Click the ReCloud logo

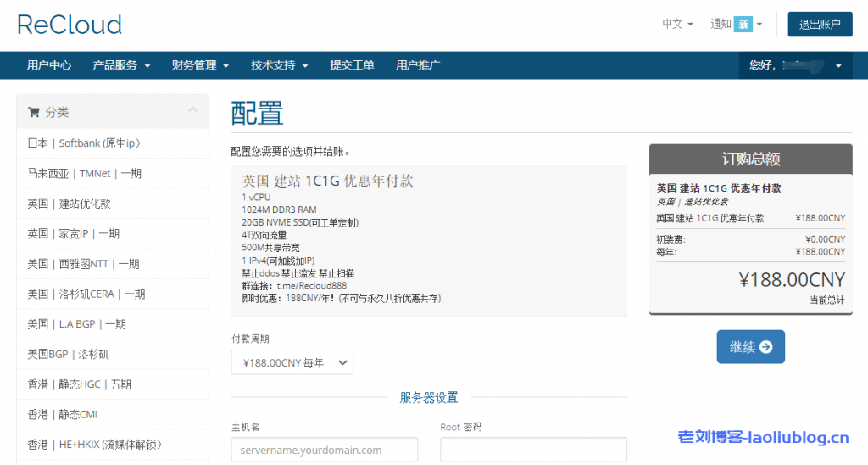70,25
